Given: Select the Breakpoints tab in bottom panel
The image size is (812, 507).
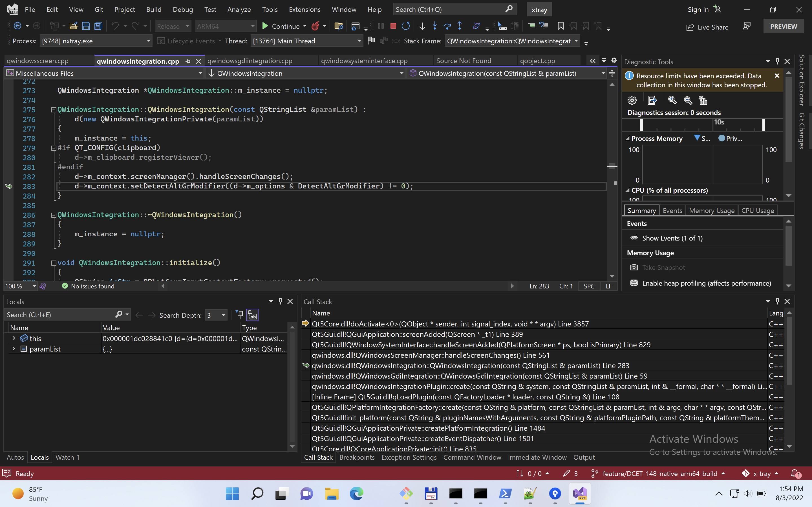Looking at the screenshot, I should [x=357, y=457].
